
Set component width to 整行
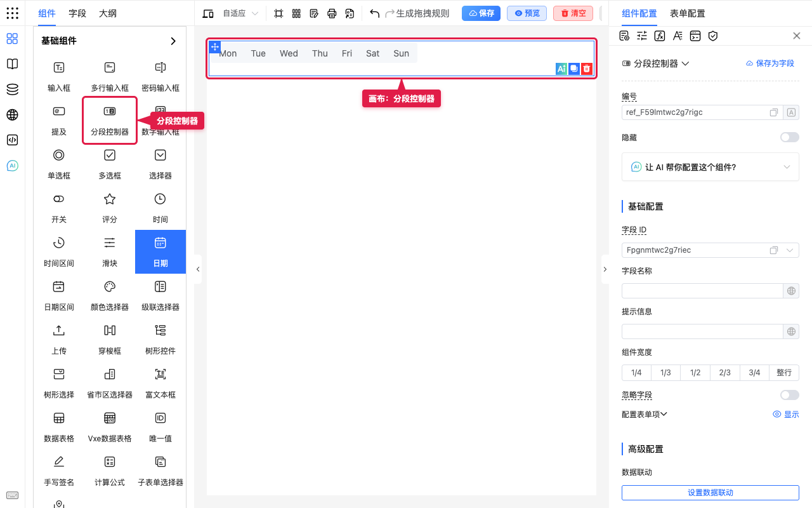(784, 373)
